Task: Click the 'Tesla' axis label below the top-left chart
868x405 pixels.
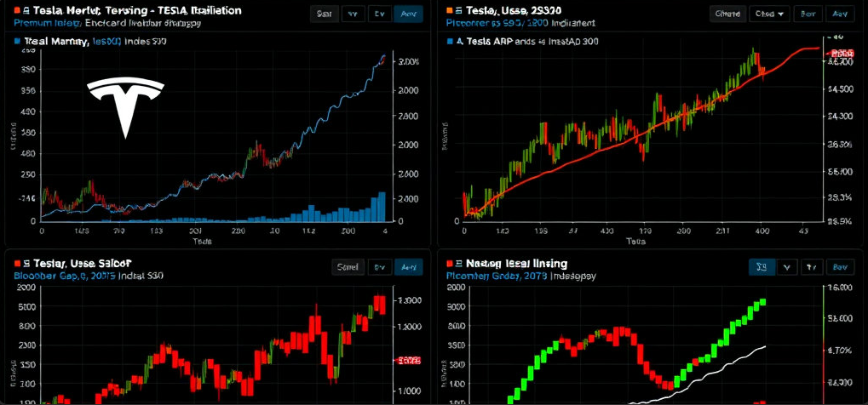Action: 202,242
